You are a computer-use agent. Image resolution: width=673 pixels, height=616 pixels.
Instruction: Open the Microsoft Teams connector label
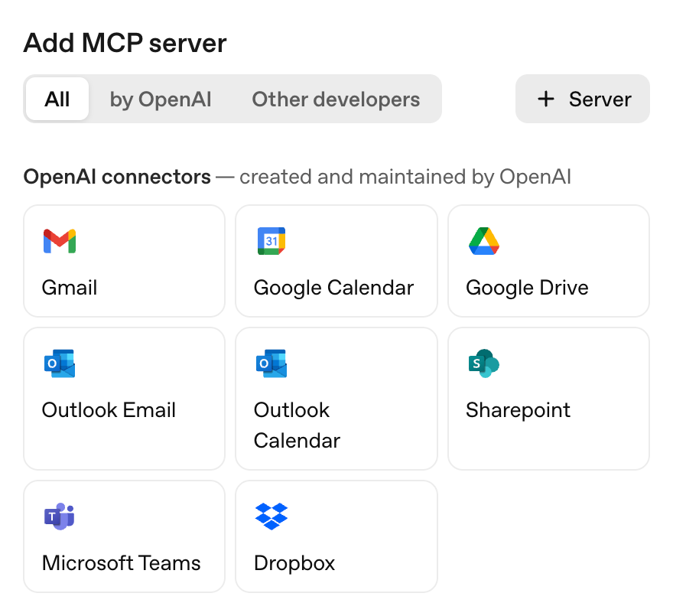pos(122,562)
